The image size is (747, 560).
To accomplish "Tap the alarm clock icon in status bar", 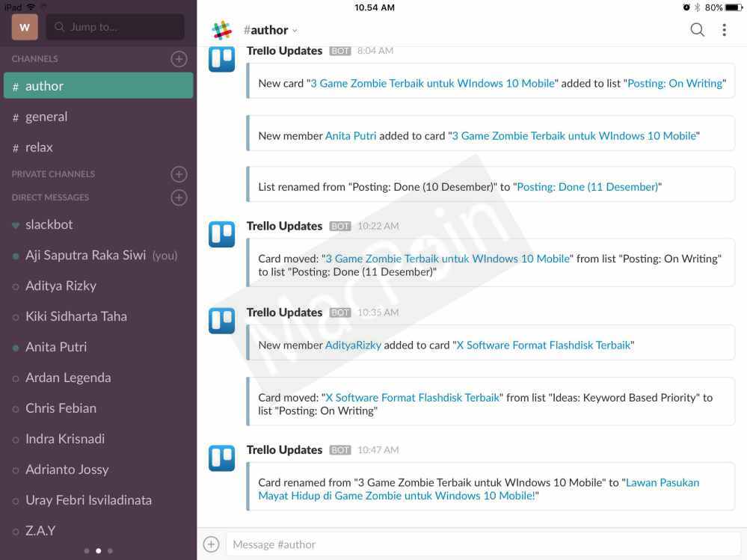I will tap(686, 7).
